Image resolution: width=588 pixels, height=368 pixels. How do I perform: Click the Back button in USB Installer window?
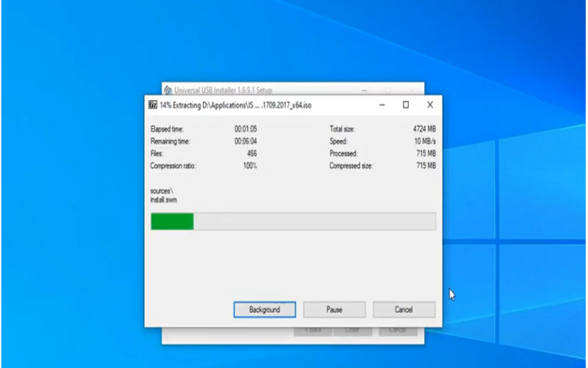click(313, 330)
